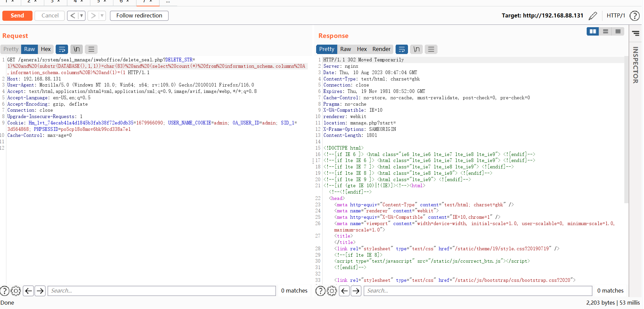Select combined tabbed layout icon
This screenshot has width=644, height=309.
click(x=618, y=31)
